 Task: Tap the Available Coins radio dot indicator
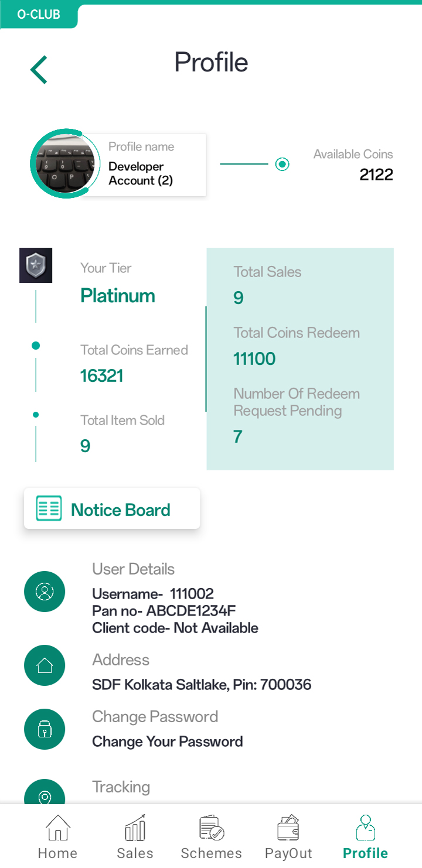tap(283, 164)
